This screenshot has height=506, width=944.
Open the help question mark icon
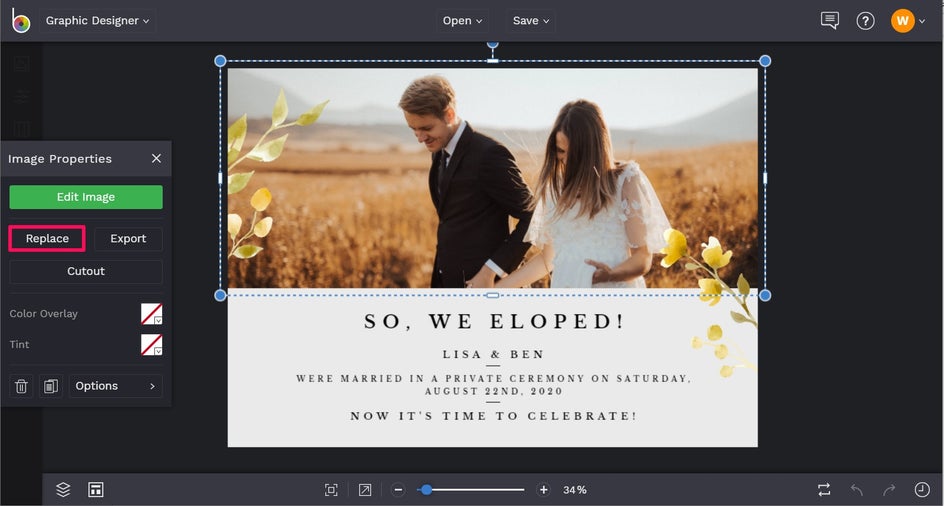(865, 21)
